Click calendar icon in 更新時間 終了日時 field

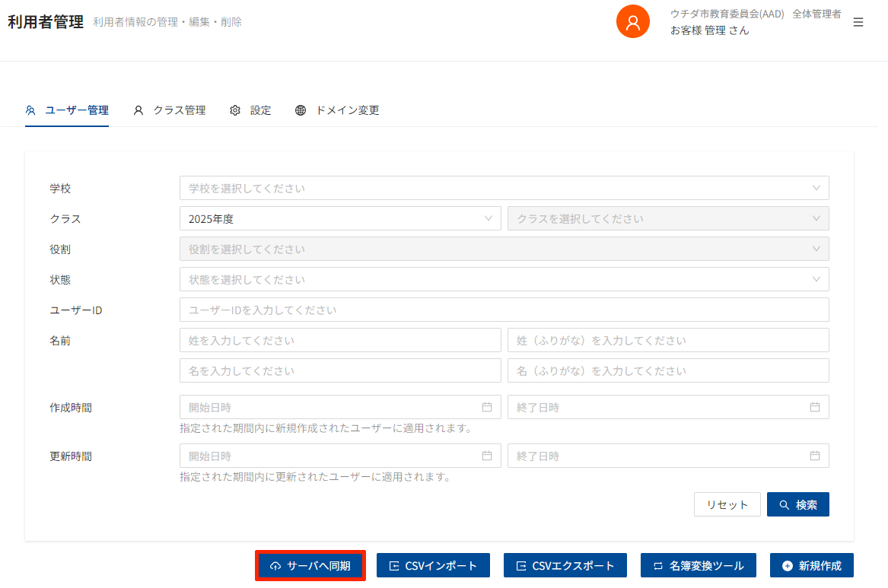[x=815, y=456]
